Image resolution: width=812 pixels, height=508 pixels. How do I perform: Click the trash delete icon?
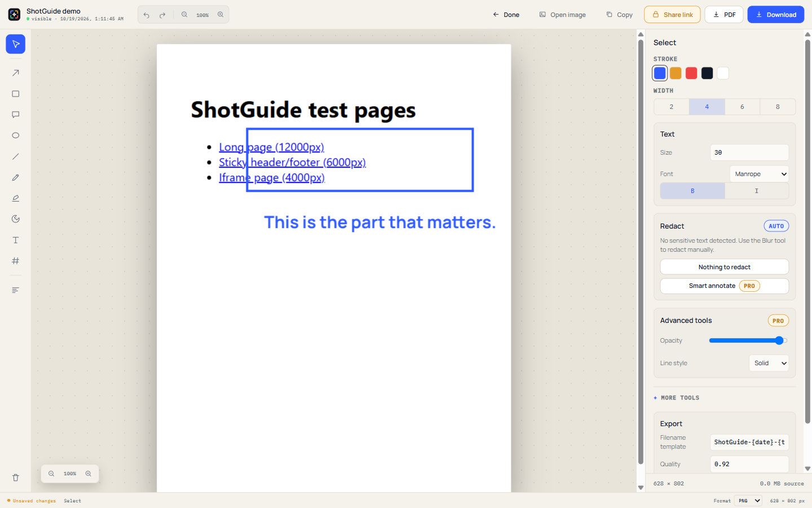coord(15,478)
